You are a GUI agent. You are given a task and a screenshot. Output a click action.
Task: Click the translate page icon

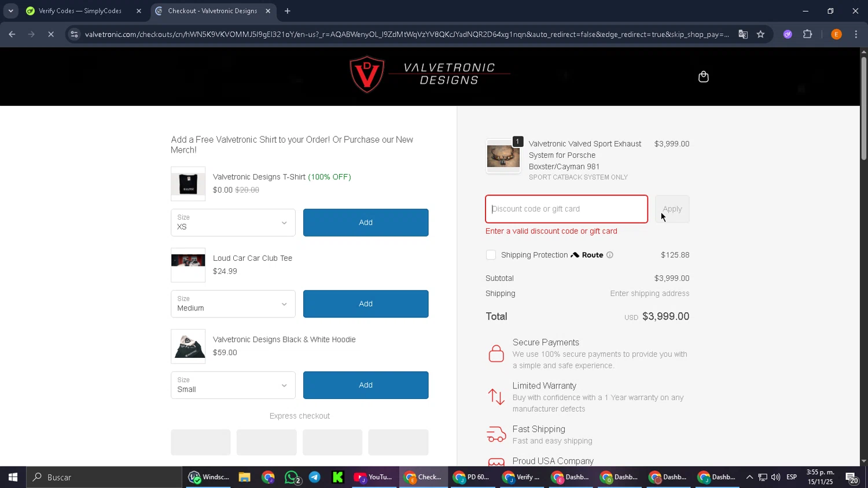(743, 34)
